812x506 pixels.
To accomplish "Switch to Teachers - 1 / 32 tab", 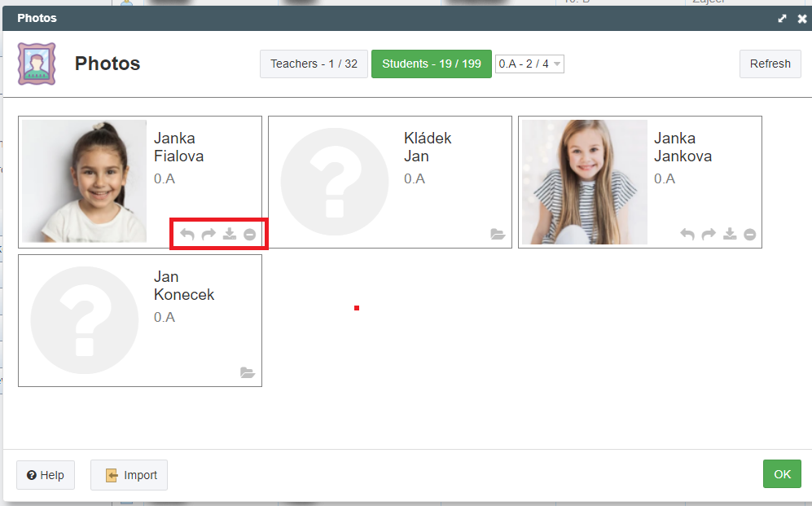I will [314, 64].
